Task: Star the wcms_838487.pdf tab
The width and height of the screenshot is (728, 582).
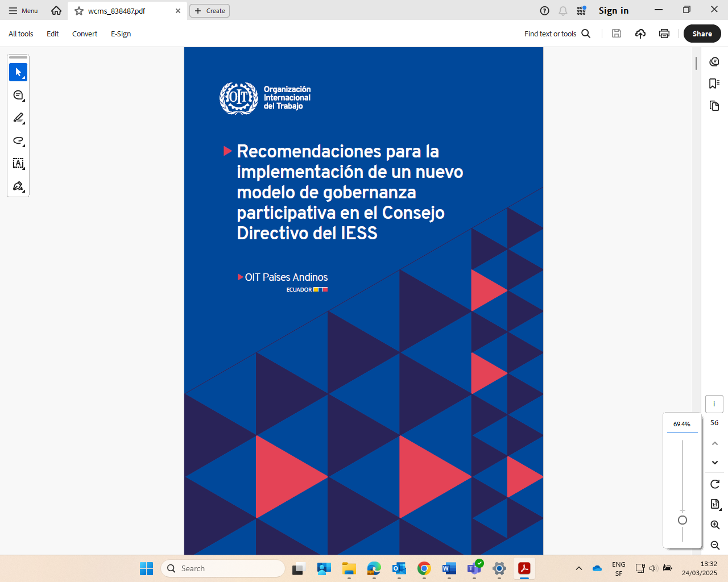Action: pos(79,11)
